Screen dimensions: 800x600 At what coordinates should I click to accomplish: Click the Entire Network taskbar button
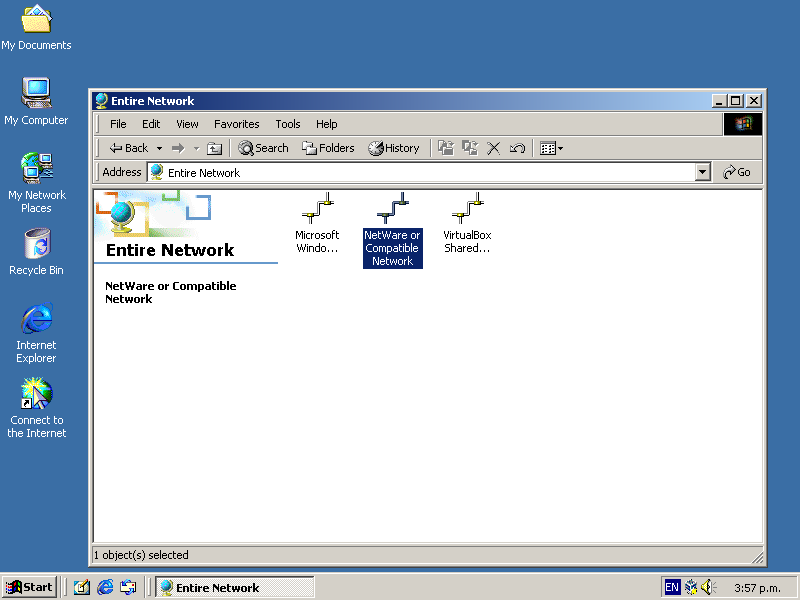coord(235,588)
